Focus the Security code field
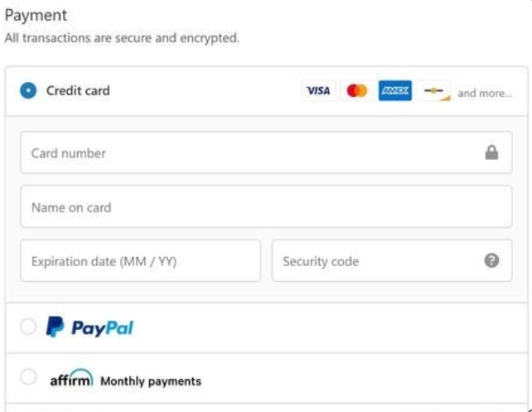 click(x=392, y=260)
